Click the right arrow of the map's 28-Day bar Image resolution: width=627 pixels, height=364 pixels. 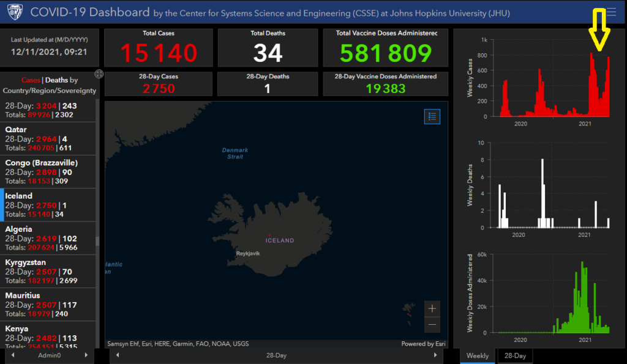[x=435, y=355]
